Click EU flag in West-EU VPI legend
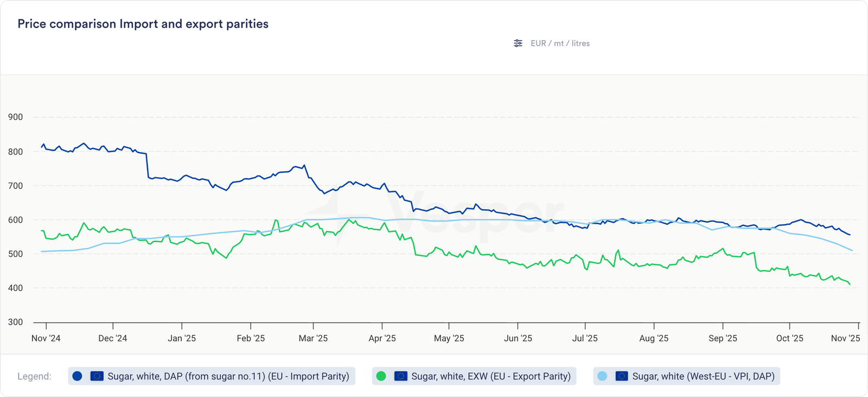The width and height of the screenshot is (868, 397). [x=622, y=376]
